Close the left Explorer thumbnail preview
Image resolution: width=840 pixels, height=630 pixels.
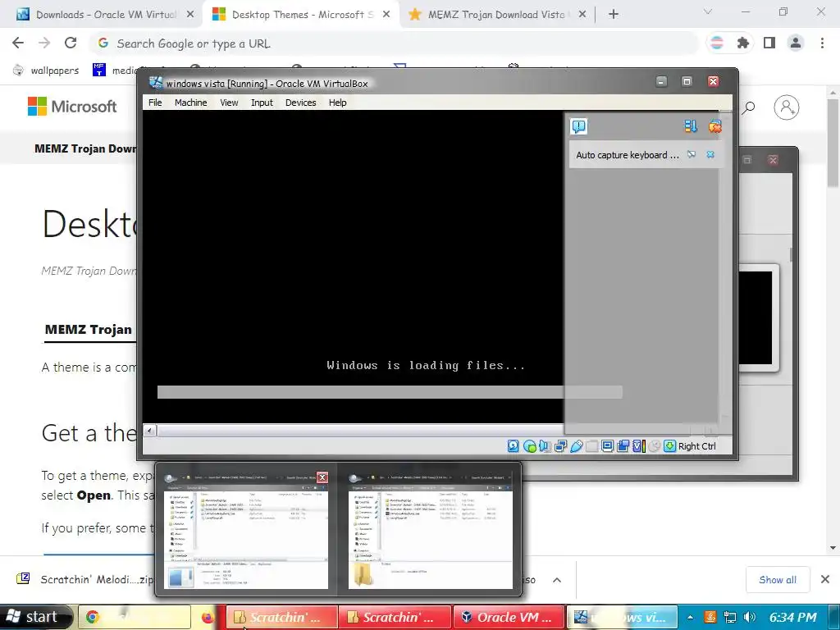(x=322, y=477)
